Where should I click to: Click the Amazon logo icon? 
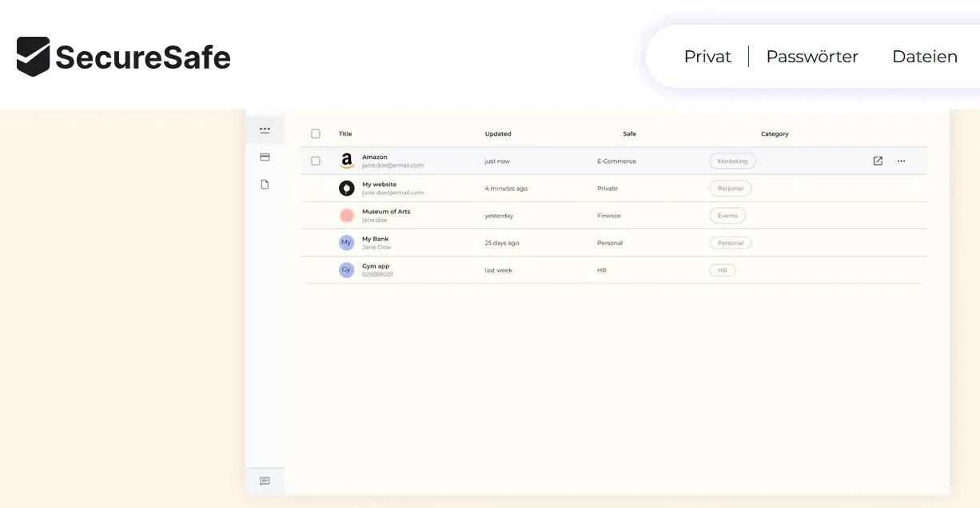tap(346, 161)
